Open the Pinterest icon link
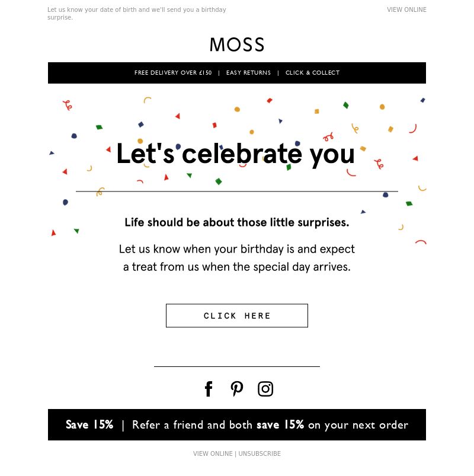The width and height of the screenshot is (474, 476). point(236,389)
